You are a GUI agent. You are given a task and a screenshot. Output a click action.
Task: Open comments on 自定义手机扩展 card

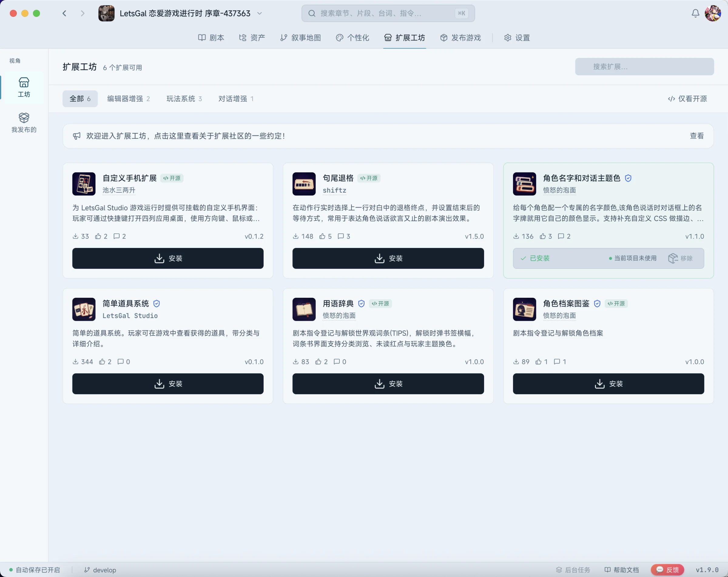pos(120,236)
